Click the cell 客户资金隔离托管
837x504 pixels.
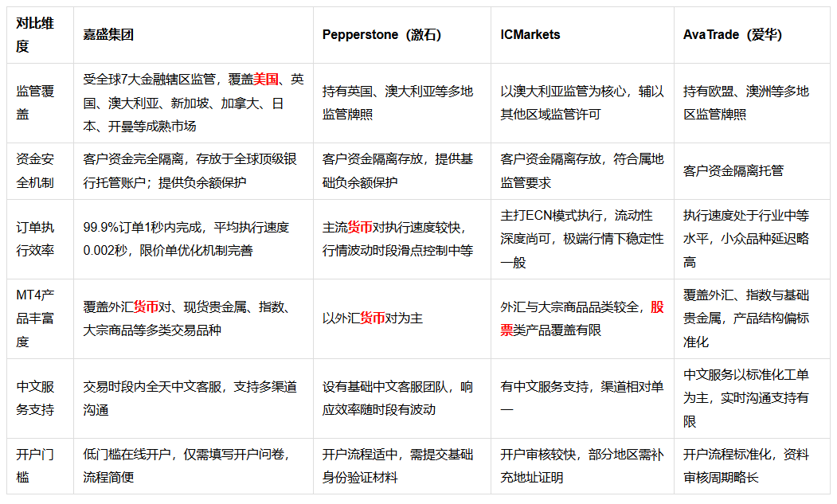tap(752, 171)
